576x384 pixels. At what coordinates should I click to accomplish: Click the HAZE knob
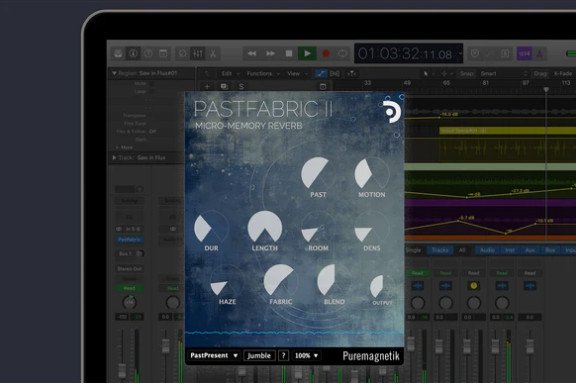tap(227, 281)
